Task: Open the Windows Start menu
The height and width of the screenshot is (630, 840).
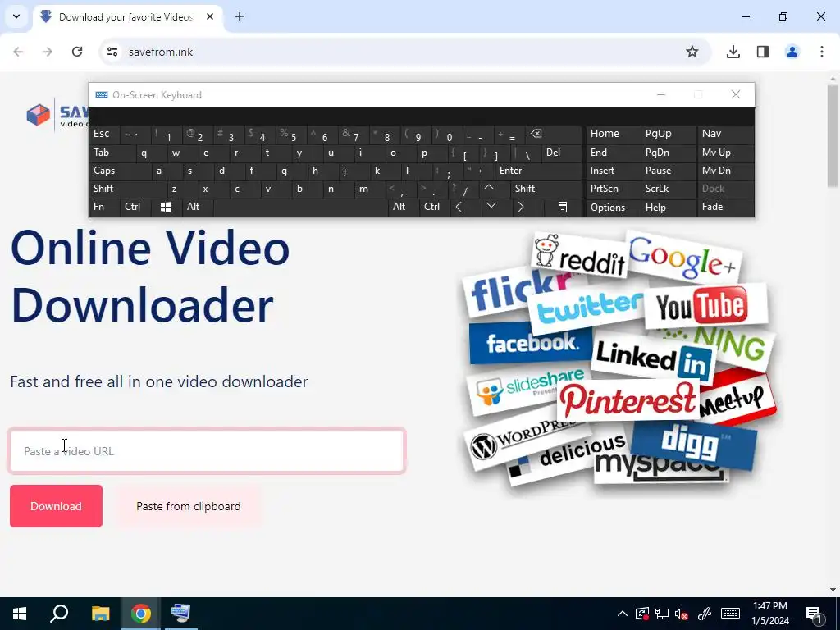Action: [20, 614]
